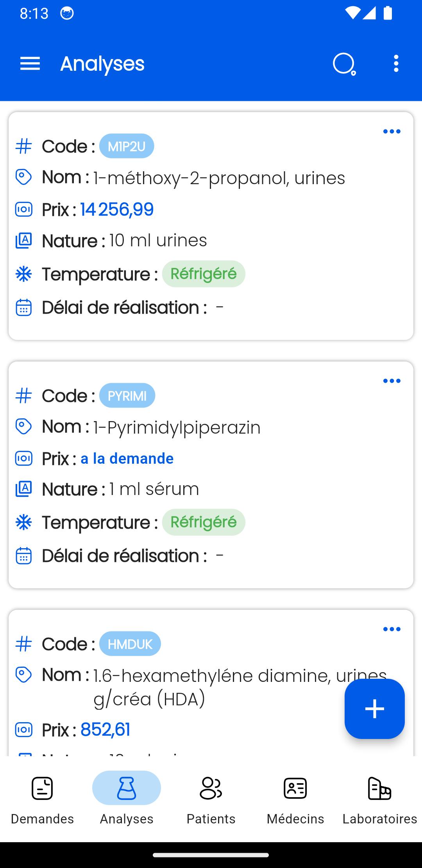
Task: Click the price 14 256,99 value
Action: pyautogui.click(x=117, y=209)
